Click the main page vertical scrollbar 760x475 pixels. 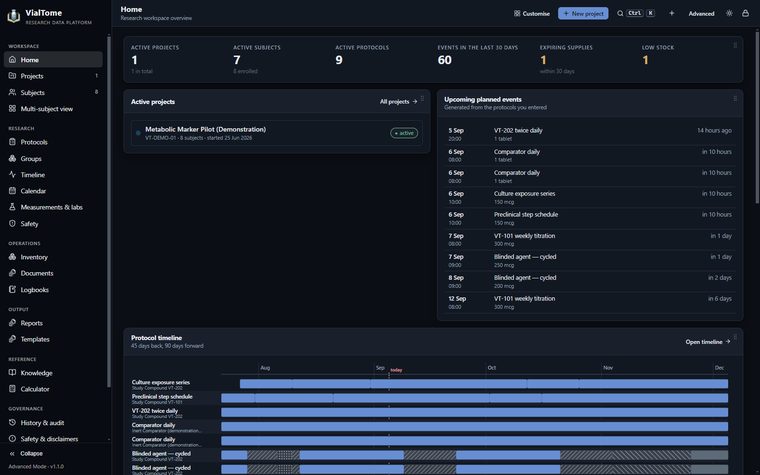(758, 116)
